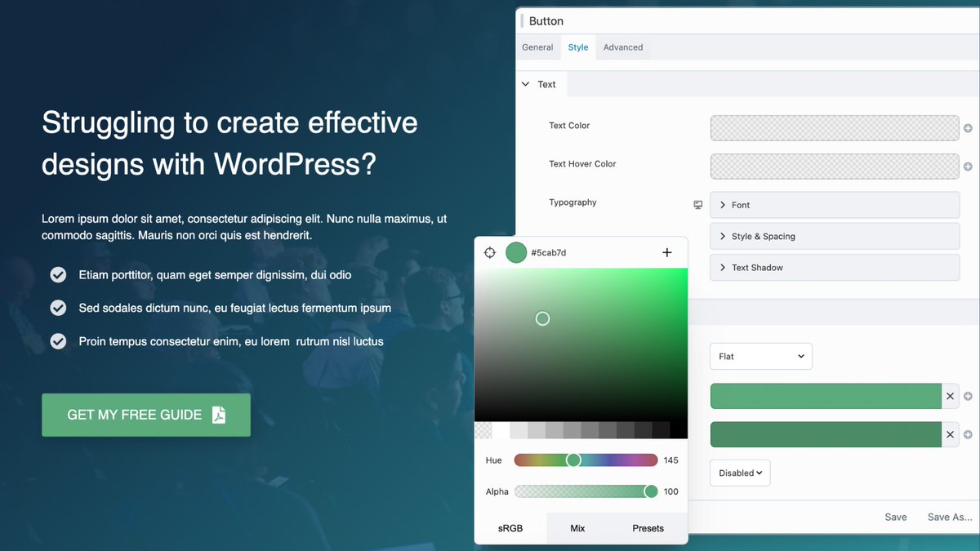Viewport: 980px width, 551px height.
Task: Expand the Style & Spacing group
Action: (x=835, y=236)
